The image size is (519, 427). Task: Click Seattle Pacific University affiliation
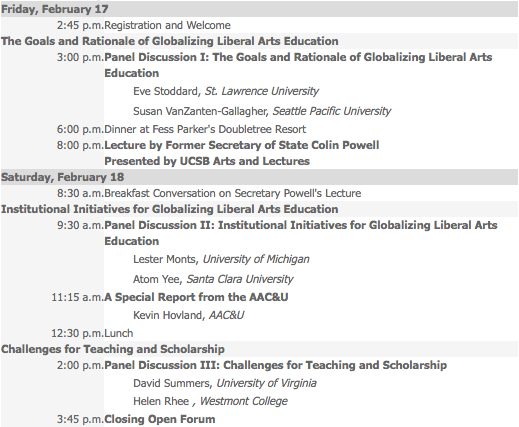point(332,111)
